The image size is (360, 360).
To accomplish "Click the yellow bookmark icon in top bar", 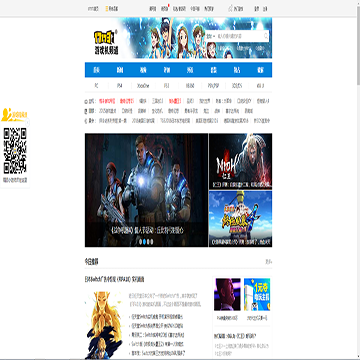I will coord(107,9).
